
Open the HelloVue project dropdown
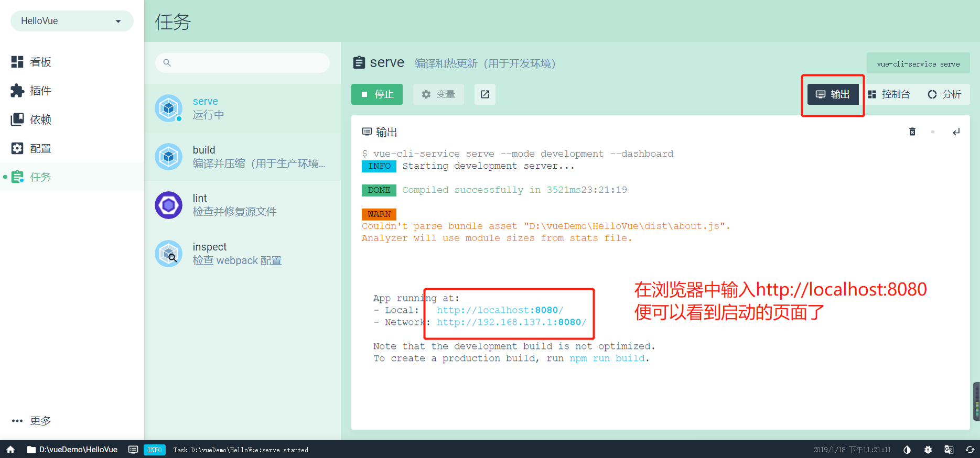pyautogui.click(x=72, y=21)
